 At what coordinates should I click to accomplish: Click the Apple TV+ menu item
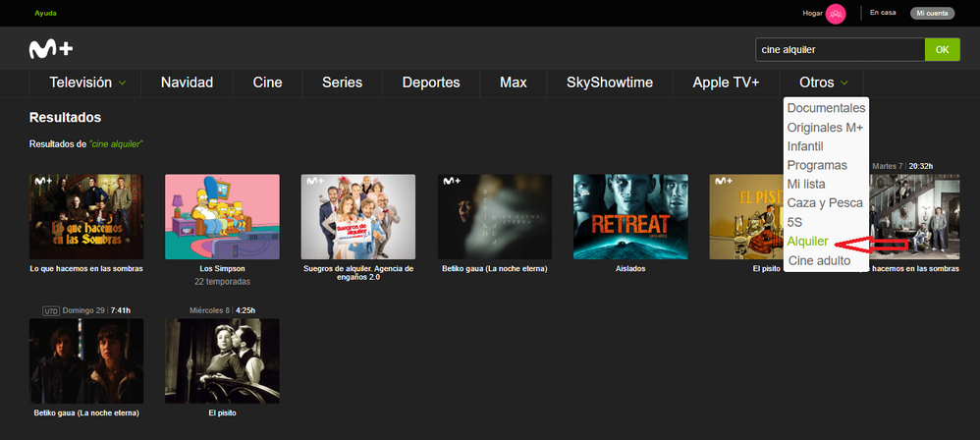[726, 82]
